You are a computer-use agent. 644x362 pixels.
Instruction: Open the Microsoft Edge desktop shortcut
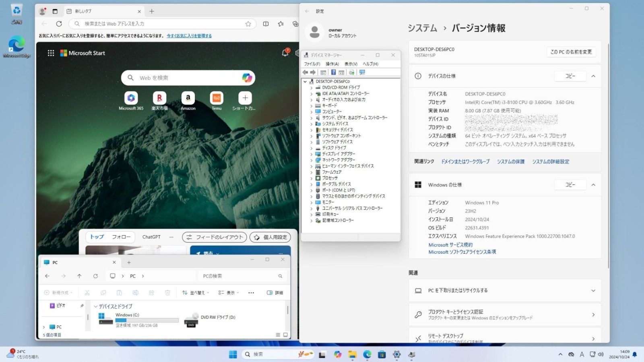tap(17, 47)
